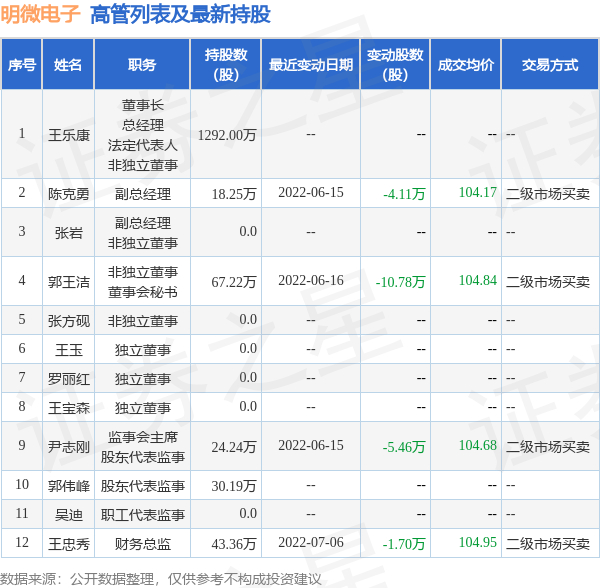Select the 最近变动日期 column header
The height and width of the screenshot is (588, 600).
pos(311,64)
